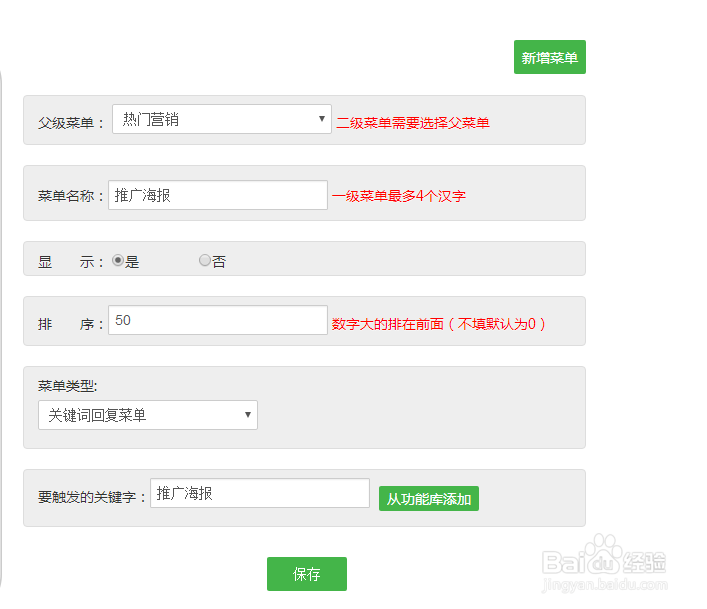Click the 保存 button
707x609 pixels.
tap(307, 574)
